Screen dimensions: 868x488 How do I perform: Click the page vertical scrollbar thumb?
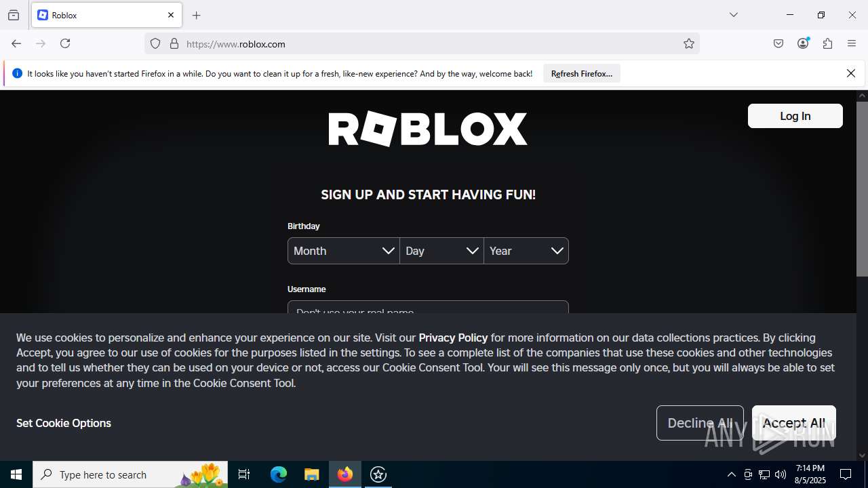click(x=862, y=190)
